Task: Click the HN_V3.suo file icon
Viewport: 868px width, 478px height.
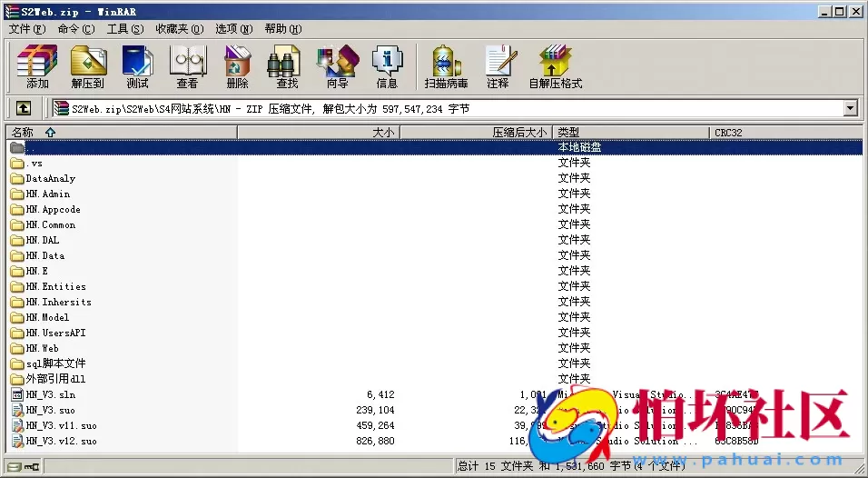Action: pyautogui.click(x=17, y=411)
